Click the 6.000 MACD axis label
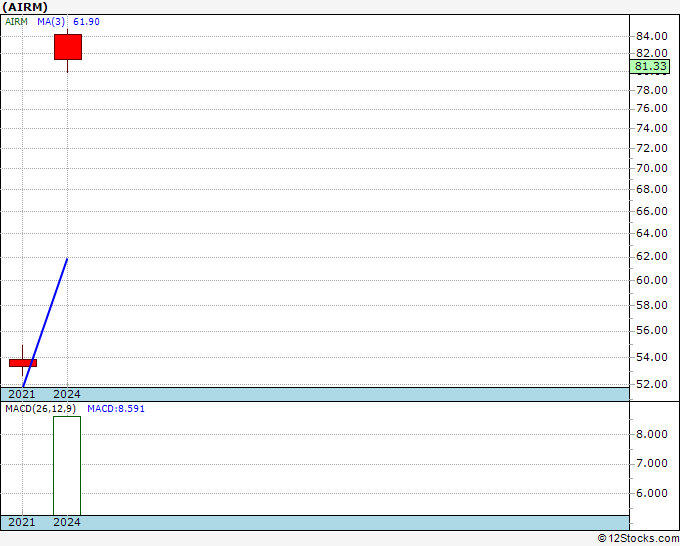This screenshot has width=680, height=546. click(651, 494)
